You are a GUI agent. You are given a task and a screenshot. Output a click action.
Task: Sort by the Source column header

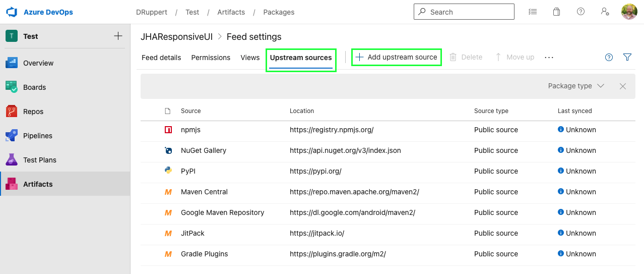click(x=190, y=111)
